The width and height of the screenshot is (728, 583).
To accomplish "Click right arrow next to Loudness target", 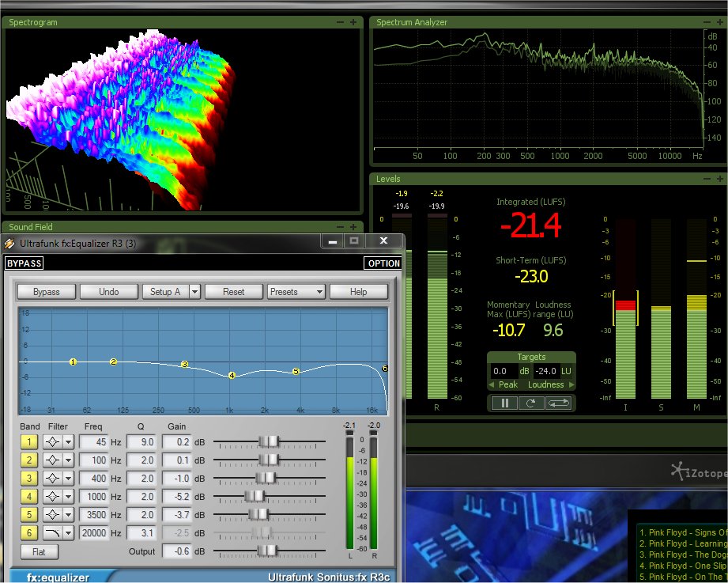I will click(x=571, y=384).
